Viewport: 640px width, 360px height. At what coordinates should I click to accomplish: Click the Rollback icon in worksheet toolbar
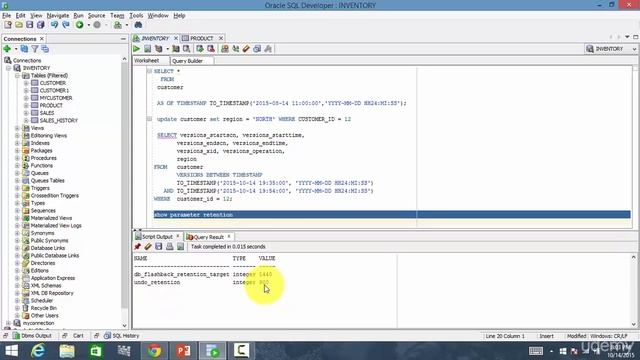211,49
